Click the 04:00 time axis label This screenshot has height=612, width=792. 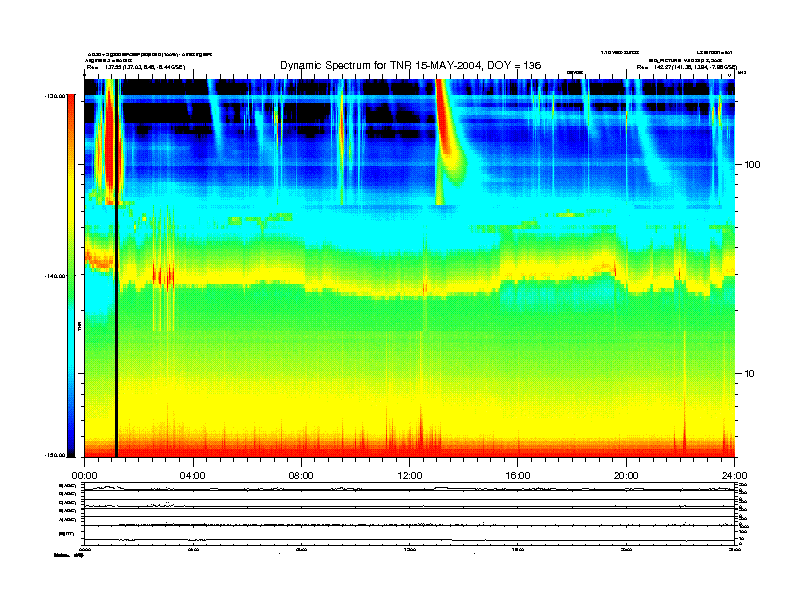point(193,476)
